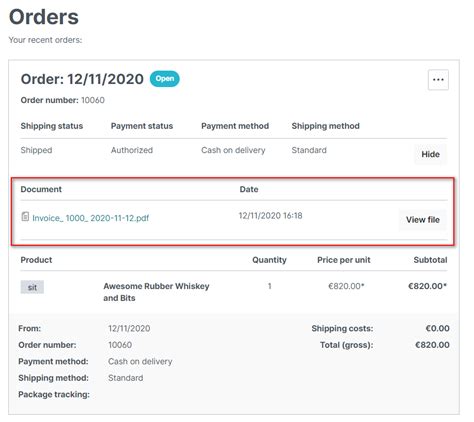Screen dimensions: 474x422
Task: Click the Subtotal value €820.00*
Action: click(428, 286)
